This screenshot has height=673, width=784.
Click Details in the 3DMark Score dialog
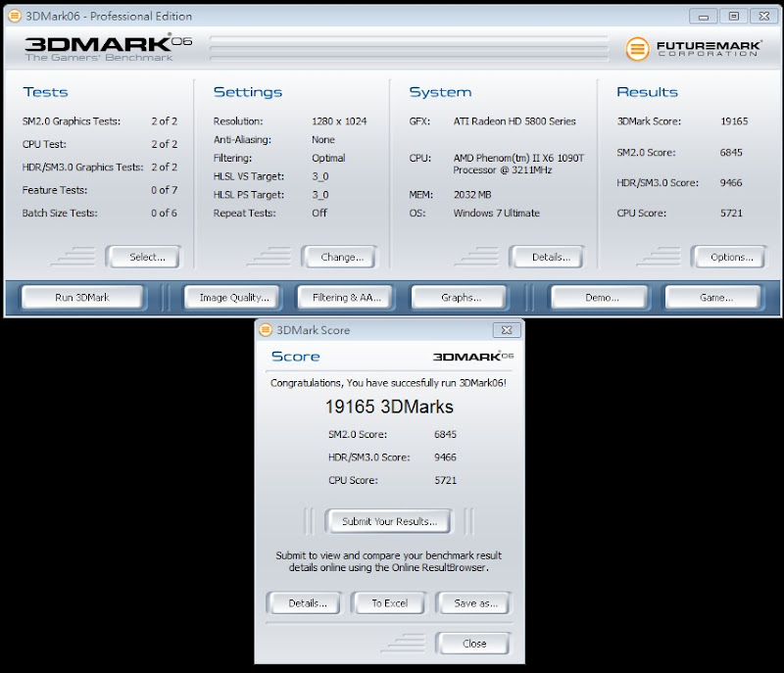(307, 603)
